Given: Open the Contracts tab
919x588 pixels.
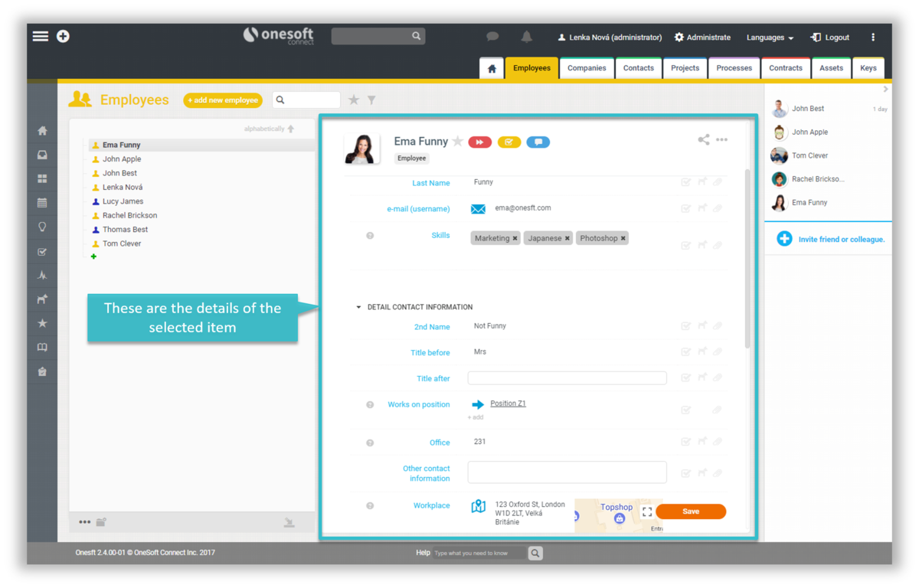Looking at the screenshot, I should [785, 68].
